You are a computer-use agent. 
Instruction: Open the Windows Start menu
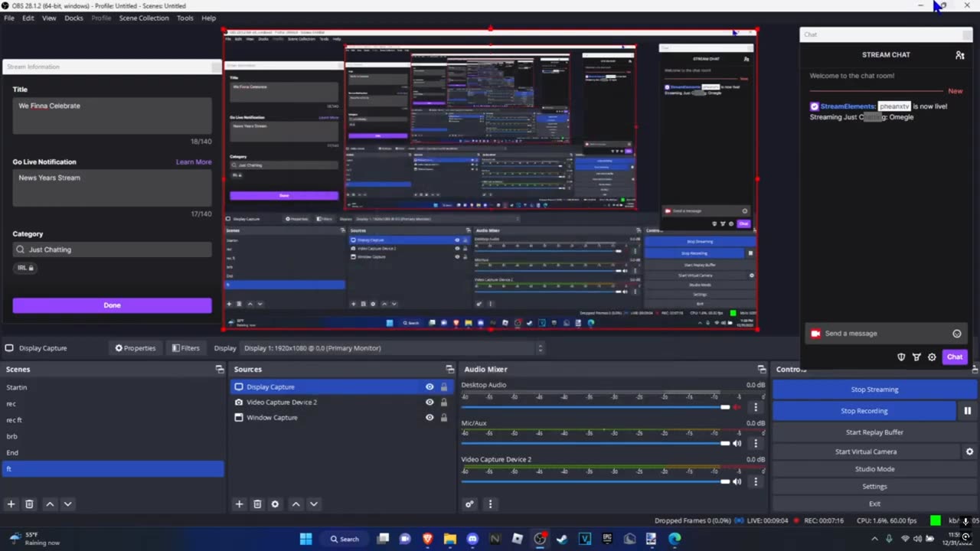click(x=305, y=539)
